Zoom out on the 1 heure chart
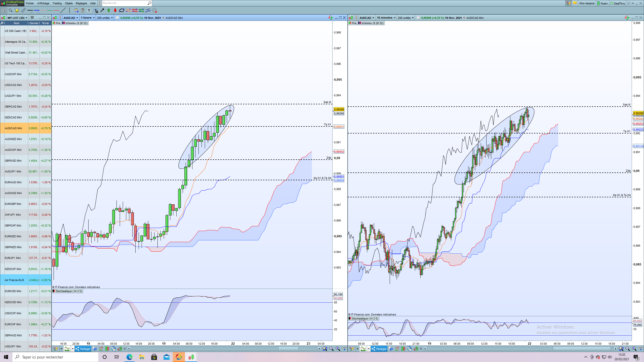644x362 pixels. pyautogui.click(x=331, y=349)
